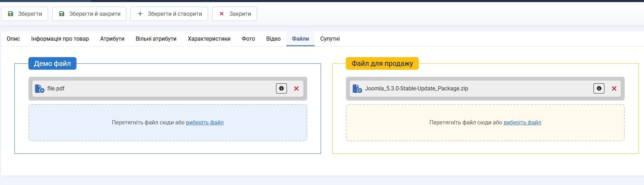
Task: Click the info icon for file.pdf
Action: 281,89
